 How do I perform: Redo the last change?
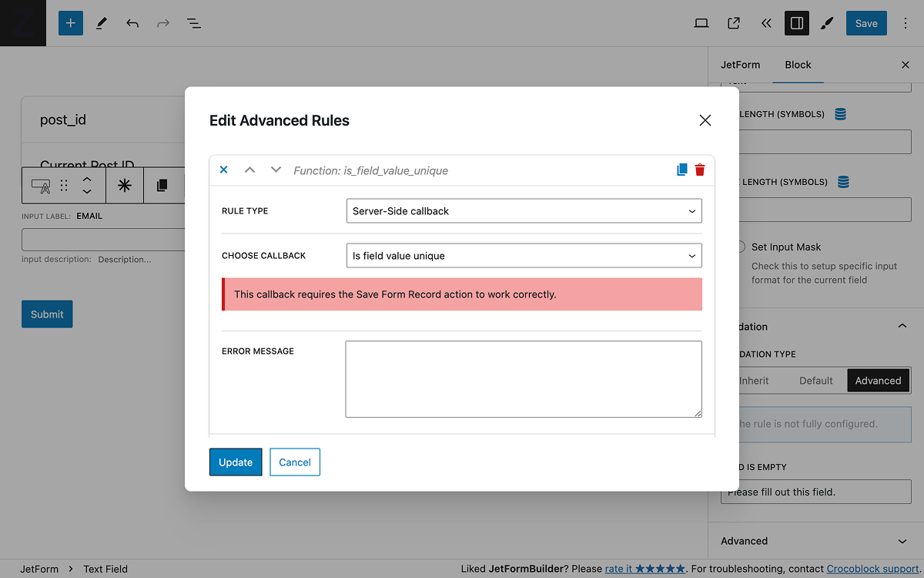pos(162,23)
